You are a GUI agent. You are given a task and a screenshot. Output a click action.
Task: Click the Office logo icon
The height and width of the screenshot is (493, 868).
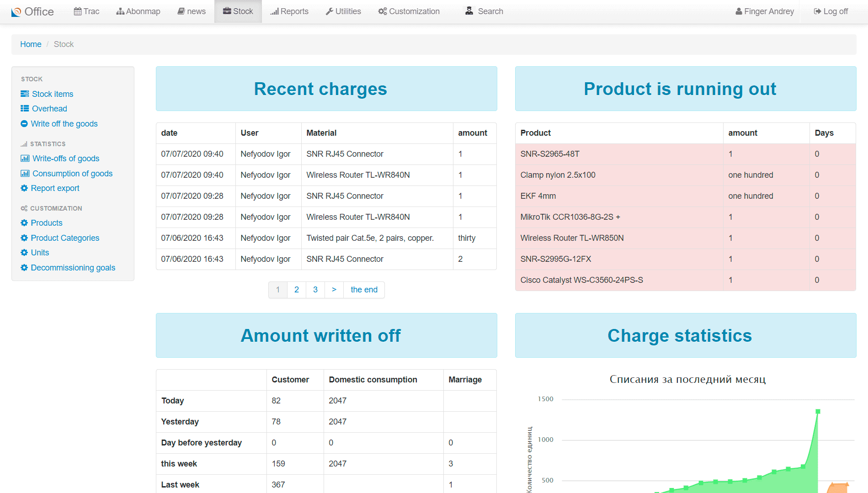coord(16,12)
